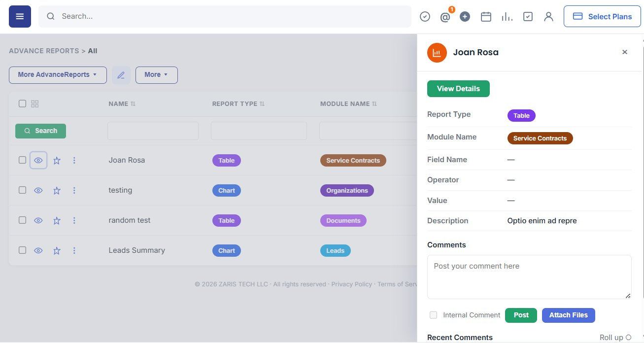Sort by MODULE NAME column arrows
The width and height of the screenshot is (644, 343).
374,104
